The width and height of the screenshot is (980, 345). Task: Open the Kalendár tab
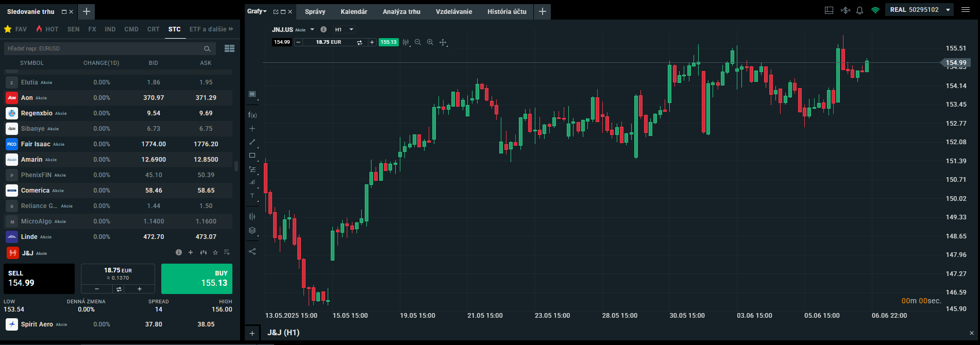point(354,11)
